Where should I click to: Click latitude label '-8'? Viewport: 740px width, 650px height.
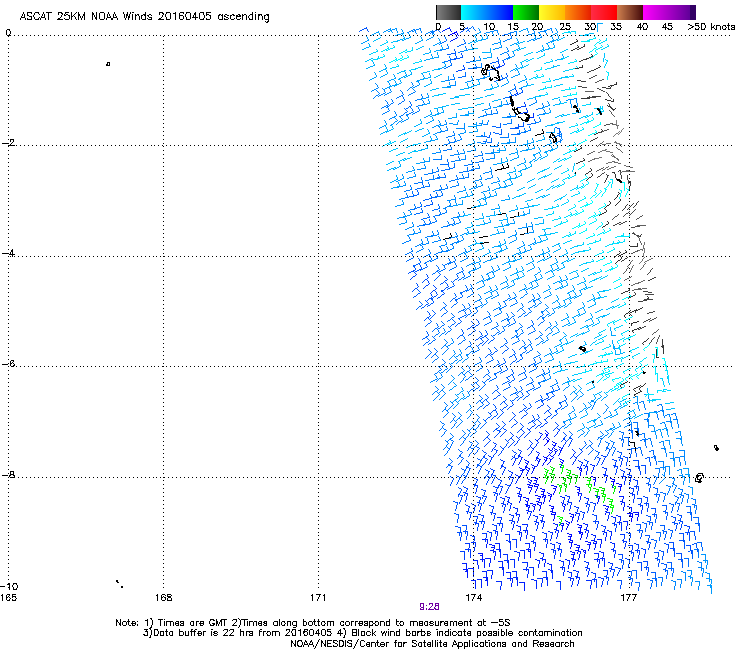pyautogui.click(x=8, y=475)
